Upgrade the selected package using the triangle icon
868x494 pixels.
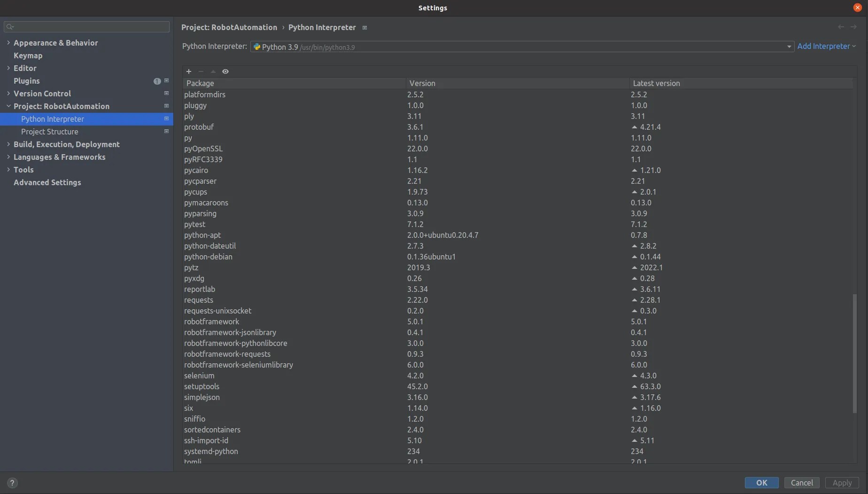[x=213, y=71]
